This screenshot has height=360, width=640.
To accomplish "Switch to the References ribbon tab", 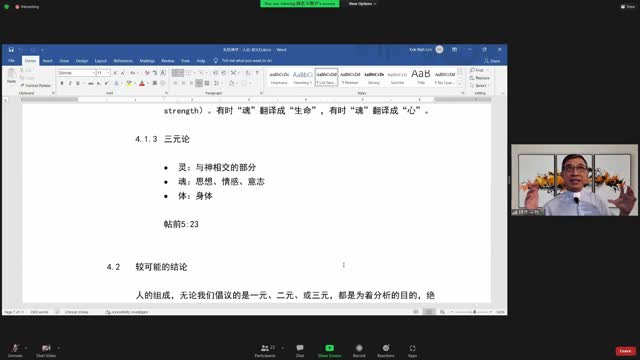I will pyautogui.click(x=123, y=61).
